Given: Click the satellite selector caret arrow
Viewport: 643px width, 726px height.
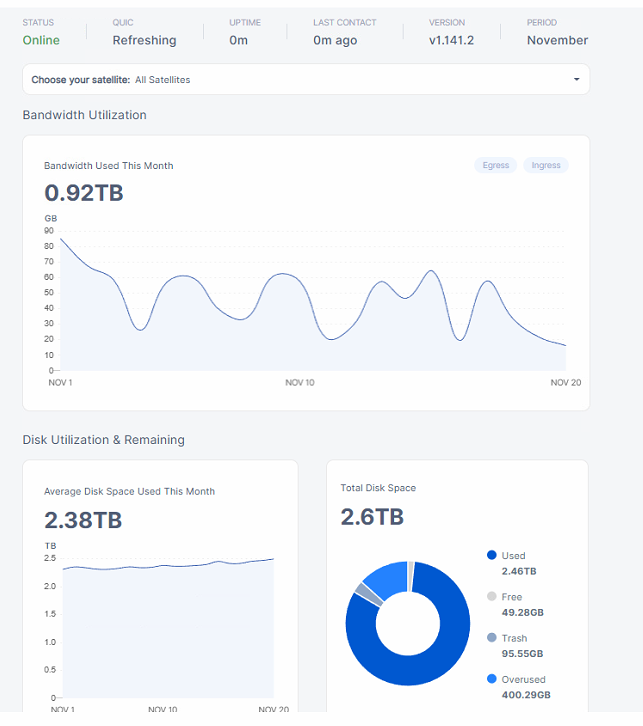Looking at the screenshot, I should [x=576, y=79].
